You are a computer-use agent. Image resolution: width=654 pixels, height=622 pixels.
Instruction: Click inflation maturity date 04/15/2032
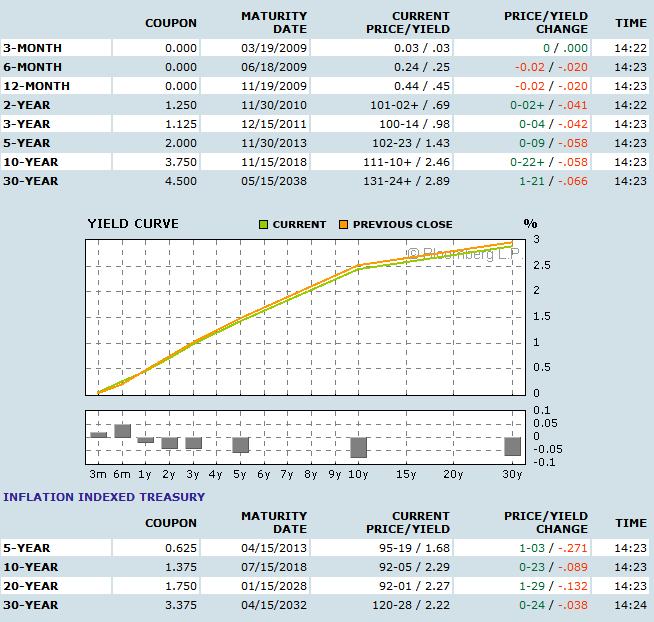pos(274,605)
